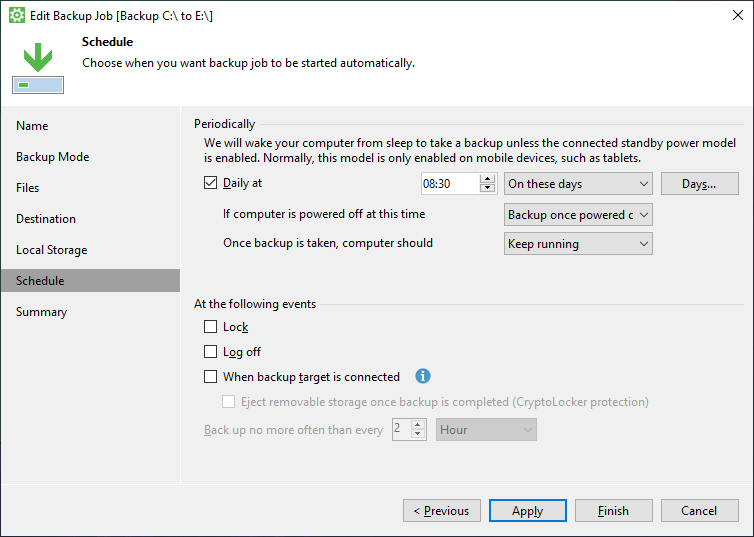Enable the Log off event checkbox

click(x=210, y=352)
